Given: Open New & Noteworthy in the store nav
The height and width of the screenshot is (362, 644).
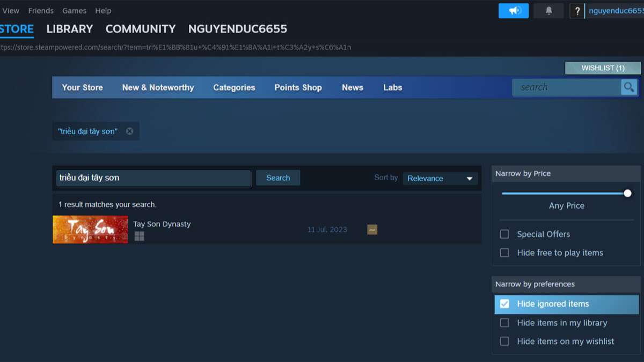Looking at the screenshot, I should point(158,87).
